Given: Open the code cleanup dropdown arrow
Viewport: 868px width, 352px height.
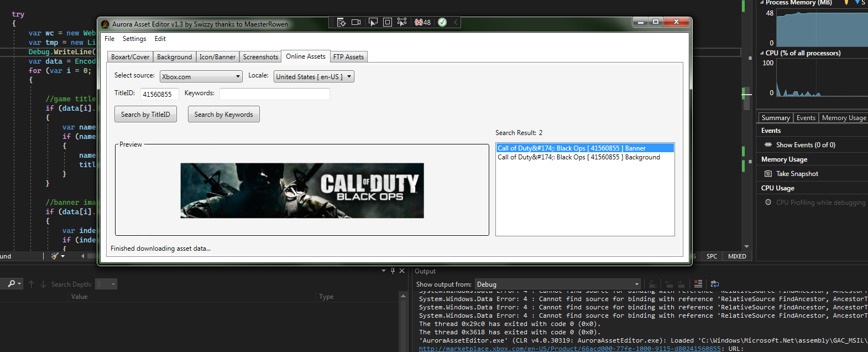Looking at the screenshot, I should 63,256.
